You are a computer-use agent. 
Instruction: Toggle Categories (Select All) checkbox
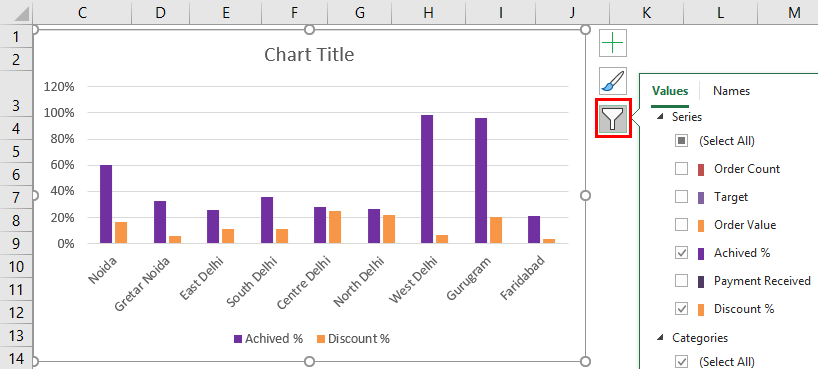pyautogui.click(x=681, y=361)
